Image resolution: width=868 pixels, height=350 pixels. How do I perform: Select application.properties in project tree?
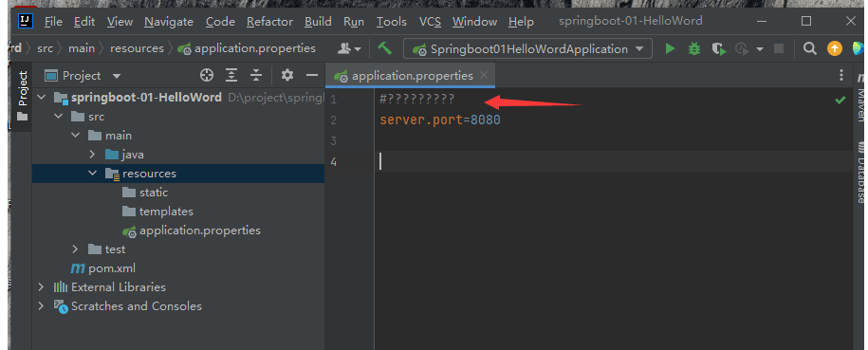192,230
